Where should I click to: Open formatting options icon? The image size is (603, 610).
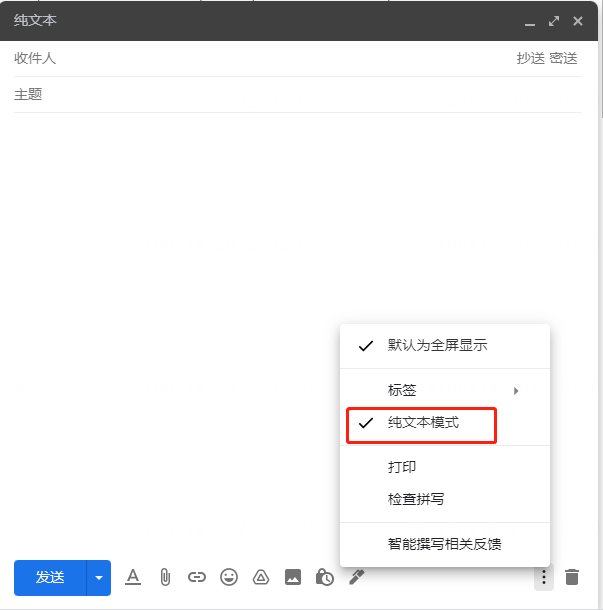[x=133, y=577]
